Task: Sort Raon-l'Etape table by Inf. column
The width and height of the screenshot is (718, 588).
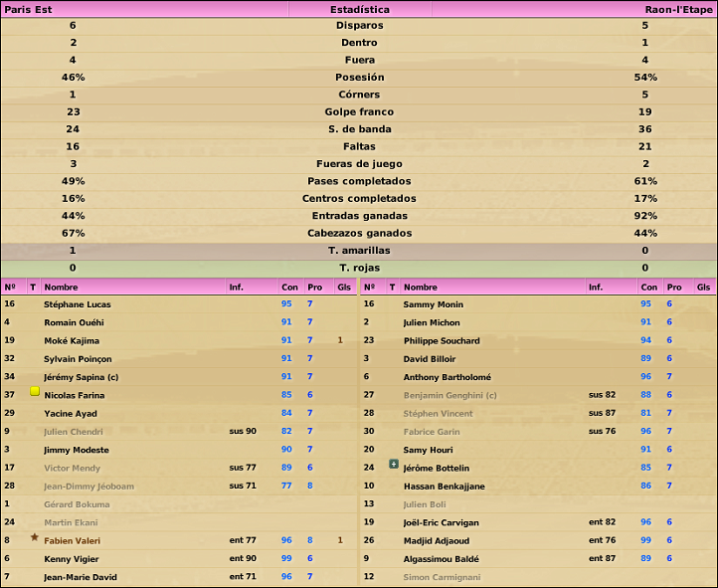Action: pyautogui.click(x=596, y=288)
